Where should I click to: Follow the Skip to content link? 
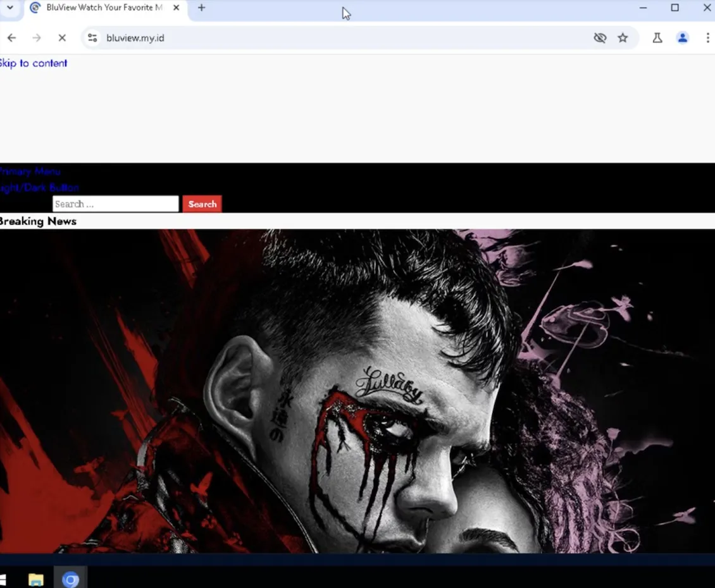[34, 63]
